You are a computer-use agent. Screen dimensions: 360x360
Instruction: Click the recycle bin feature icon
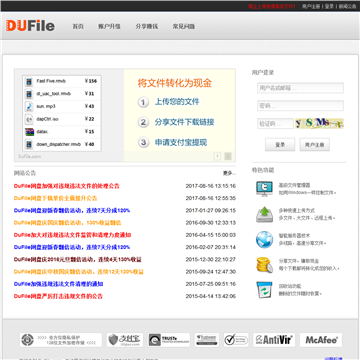pyautogui.click(x=264, y=290)
